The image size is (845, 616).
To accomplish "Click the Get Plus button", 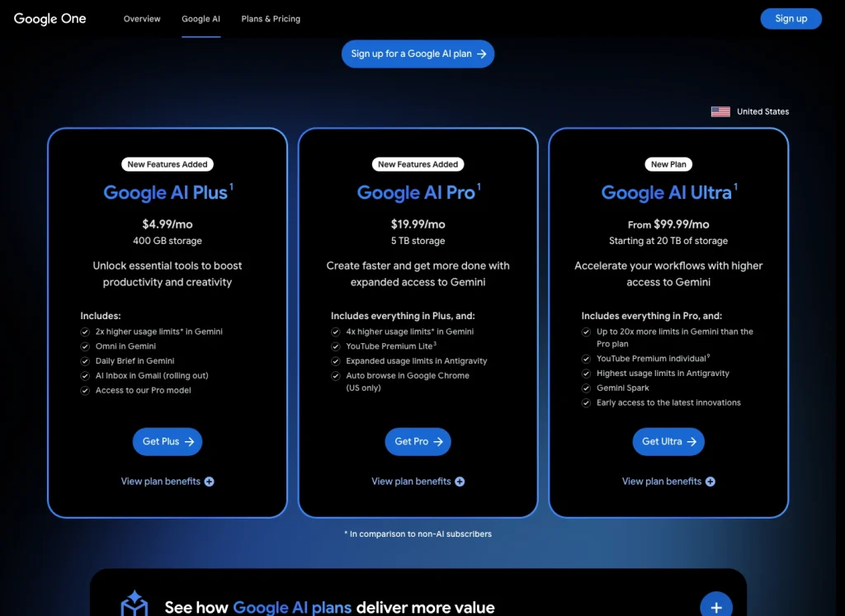I will [x=167, y=441].
